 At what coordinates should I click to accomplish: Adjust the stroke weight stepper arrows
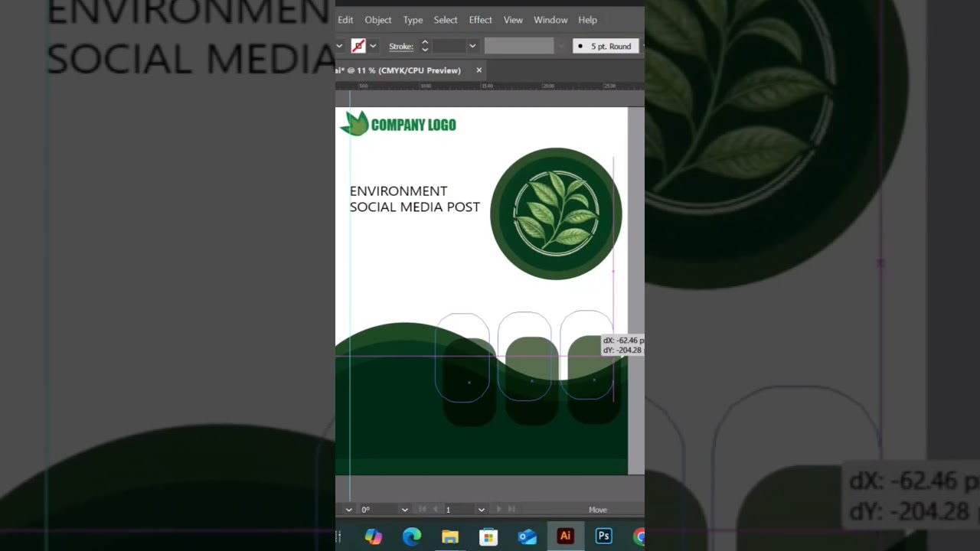click(425, 46)
